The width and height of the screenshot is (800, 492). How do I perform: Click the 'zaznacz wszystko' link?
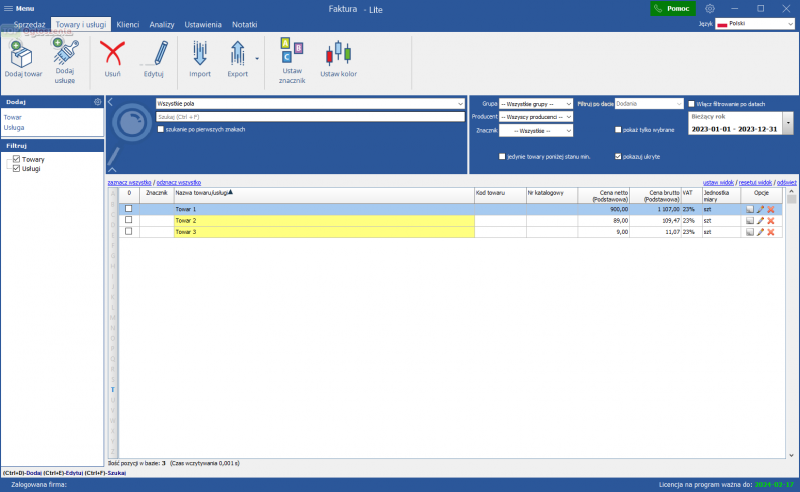(129, 183)
